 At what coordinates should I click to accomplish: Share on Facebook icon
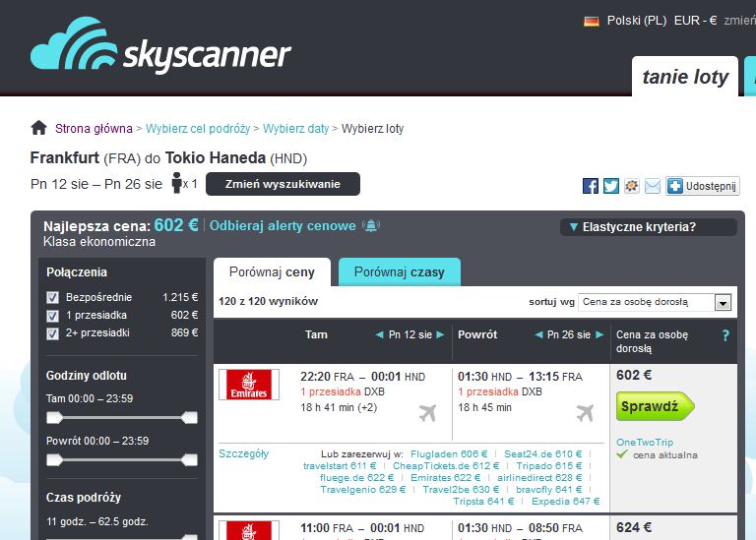tap(591, 186)
